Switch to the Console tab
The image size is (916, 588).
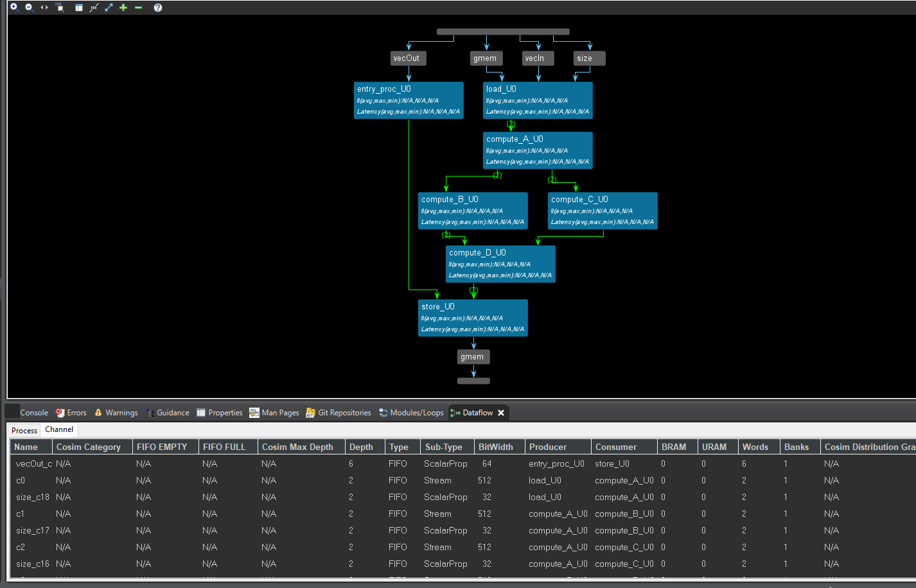(33, 413)
